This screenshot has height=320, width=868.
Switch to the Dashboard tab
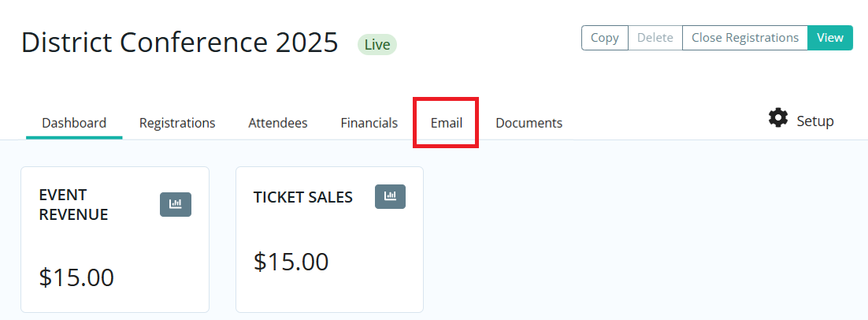click(x=74, y=123)
